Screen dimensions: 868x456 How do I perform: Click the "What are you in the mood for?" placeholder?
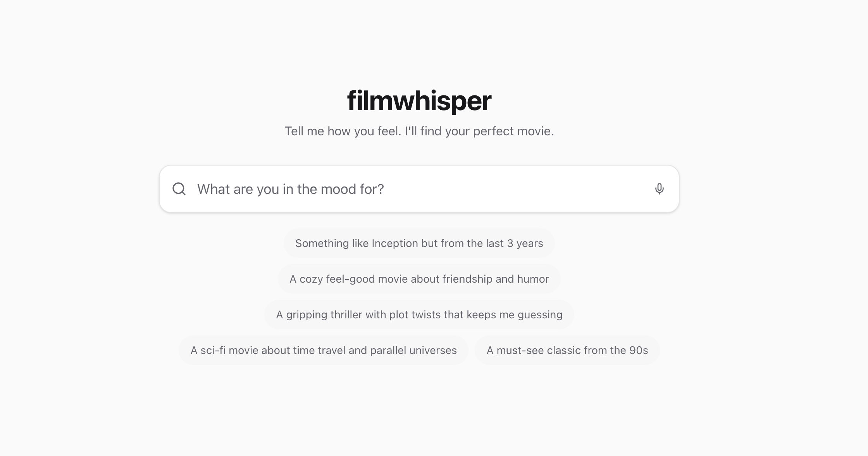coord(290,189)
